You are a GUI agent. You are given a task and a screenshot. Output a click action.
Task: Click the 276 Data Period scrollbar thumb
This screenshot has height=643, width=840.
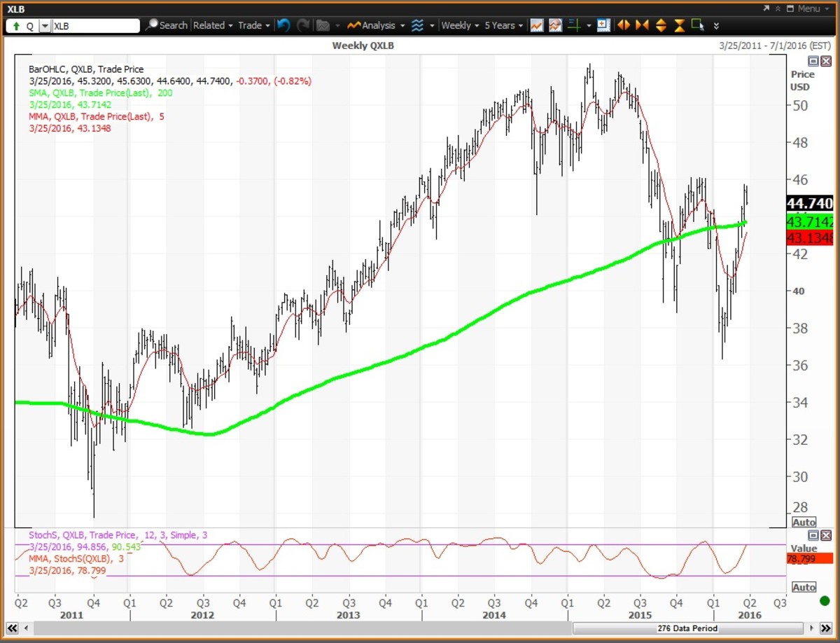686,628
